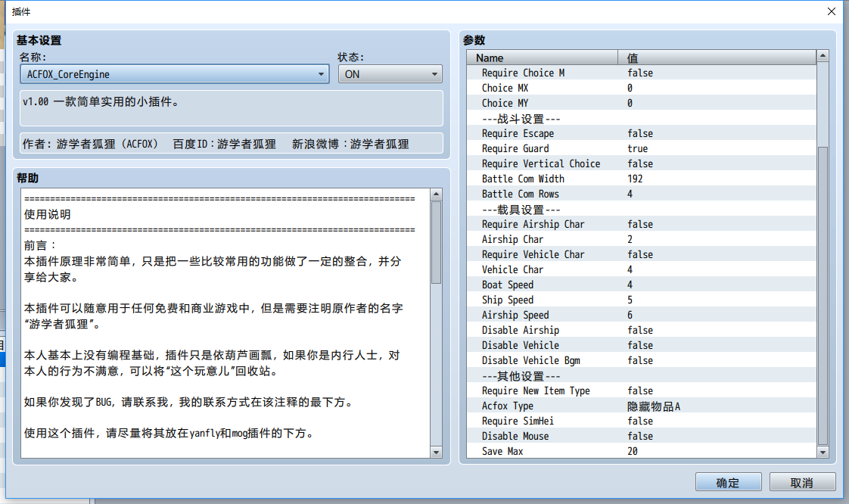This screenshot has width=849, height=504.
Task: Select the Require Vertical Choice row
Action: tap(642, 163)
